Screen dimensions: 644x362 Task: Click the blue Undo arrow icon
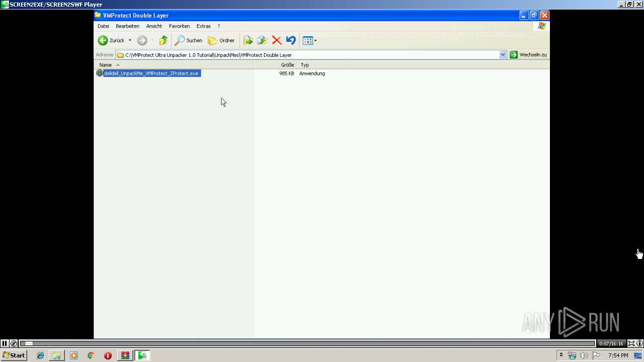[x=291, y=40]
